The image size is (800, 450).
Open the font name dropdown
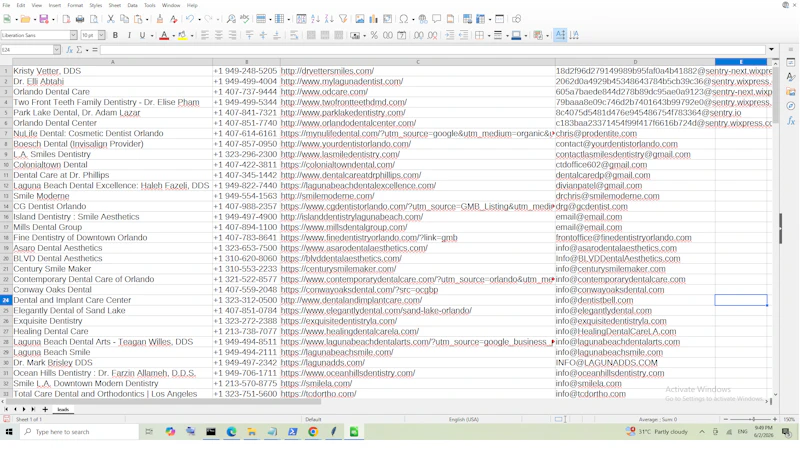tap(73, 35)
